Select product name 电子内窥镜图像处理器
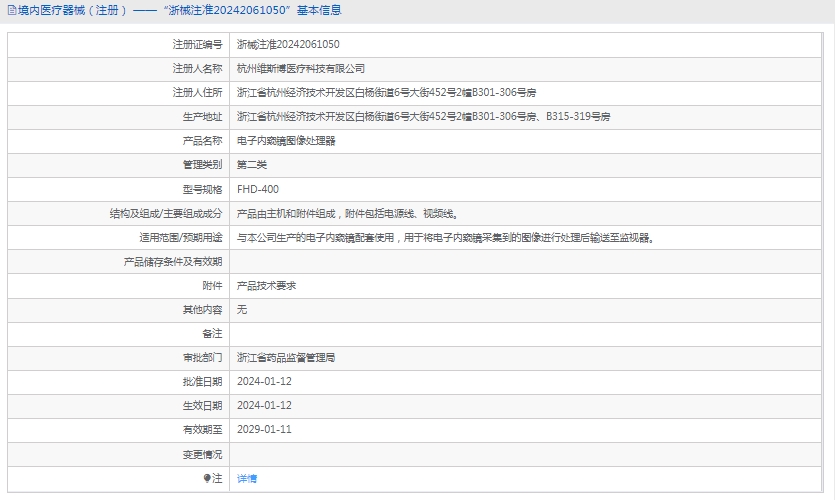This screenshot has width=835, height=500. pyautogui.click(x=286, y=141)
